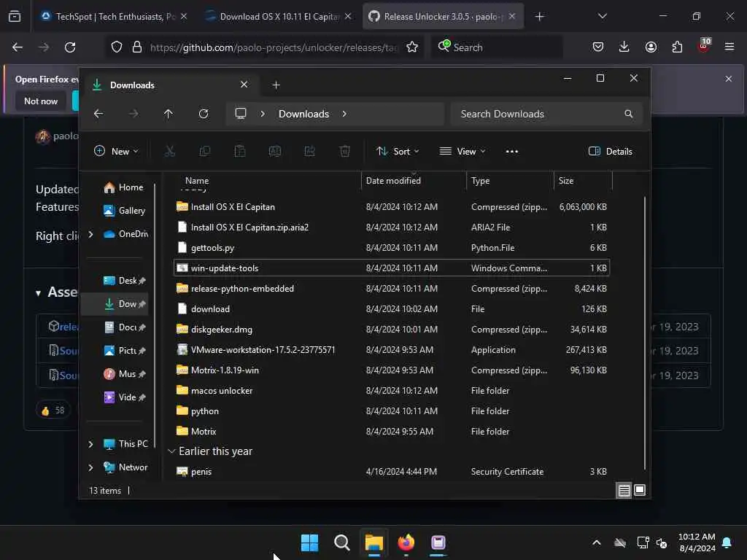Sort by Date modified column header
The image size is (747, 560).
tap(393, 181)
